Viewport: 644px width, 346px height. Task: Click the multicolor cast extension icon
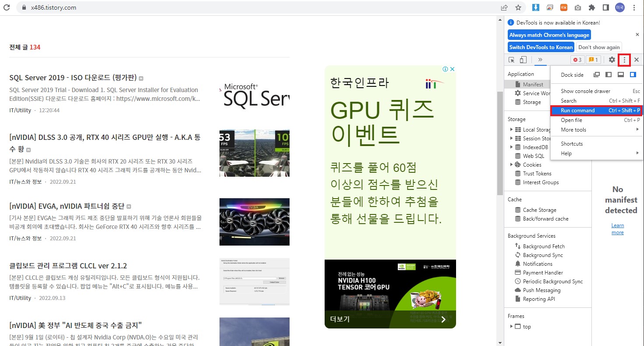550,7
